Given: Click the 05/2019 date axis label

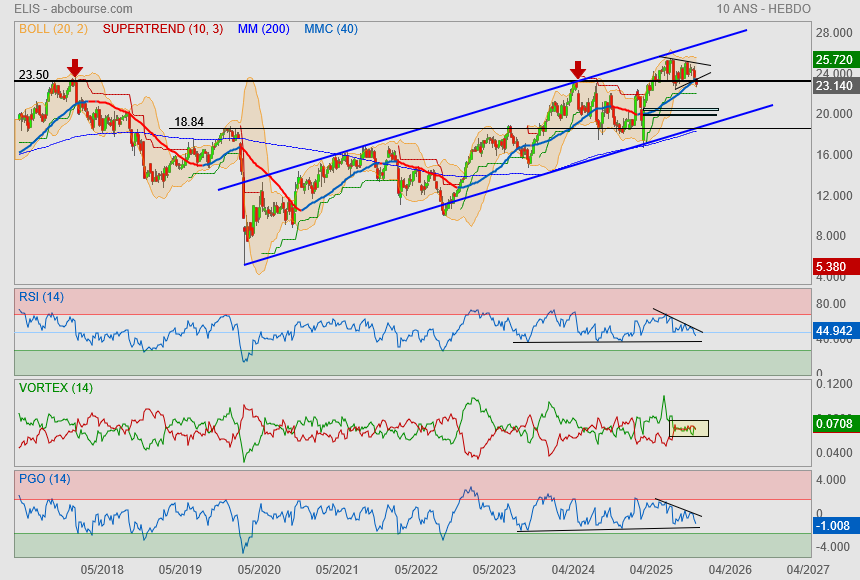Looking at the screenshot, I should [x=180, y=570].
